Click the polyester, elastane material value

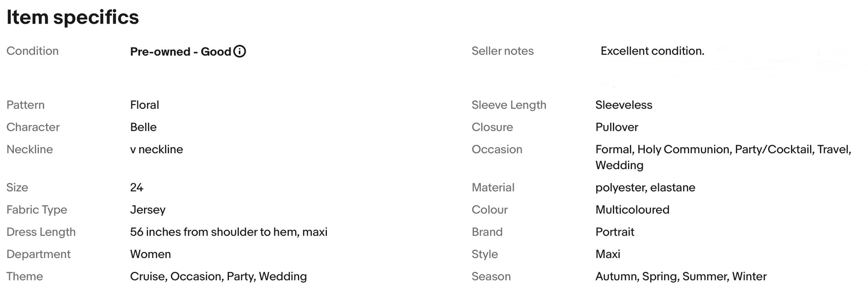pos(645,187)
